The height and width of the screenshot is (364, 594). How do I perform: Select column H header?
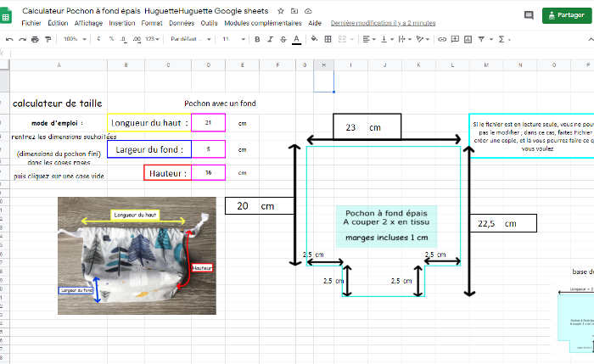pos(323,65)
